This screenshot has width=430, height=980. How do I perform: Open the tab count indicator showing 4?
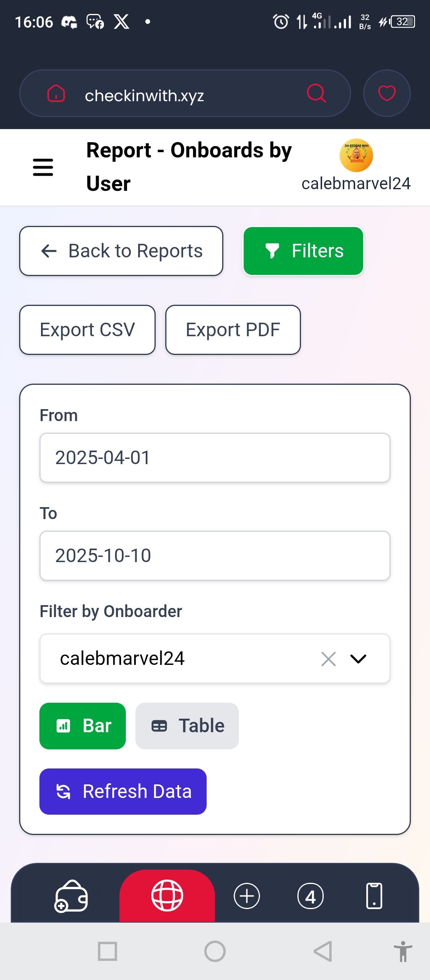coord(311,896)
